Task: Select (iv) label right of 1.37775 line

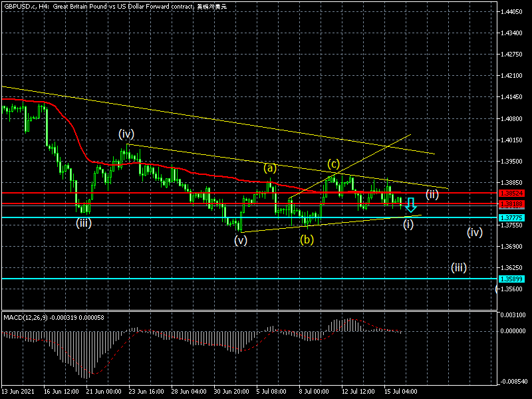Action: (474, 232)
